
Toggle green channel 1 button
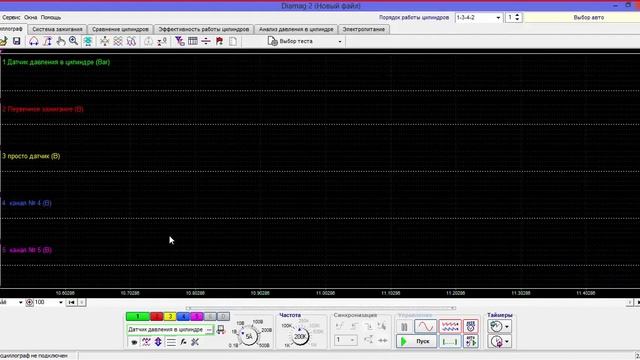point(138,316)
